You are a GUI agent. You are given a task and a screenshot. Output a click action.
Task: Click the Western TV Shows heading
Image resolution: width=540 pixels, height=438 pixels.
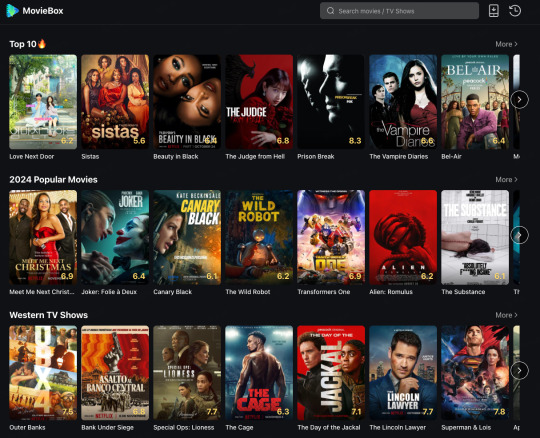[x=49, y=315]
